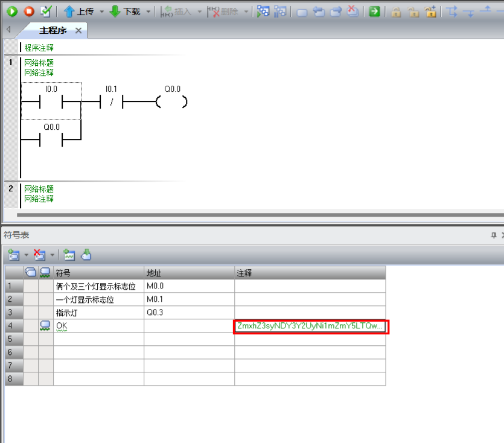Pin the 符号表 panel

coord(494,235)
